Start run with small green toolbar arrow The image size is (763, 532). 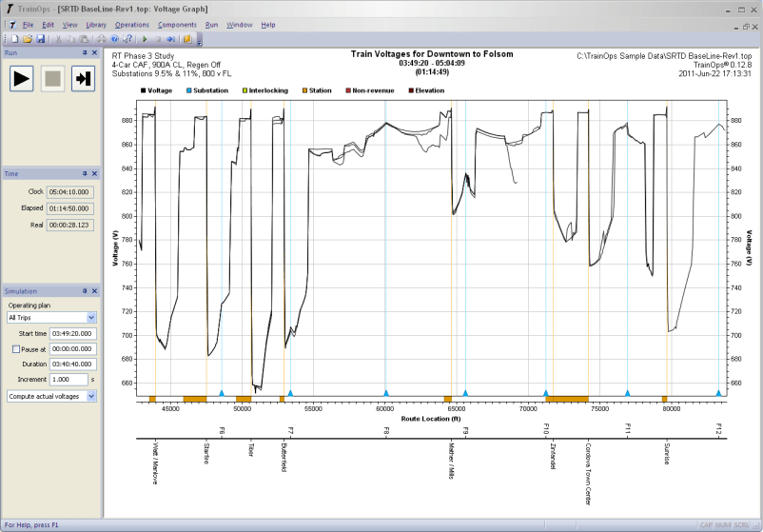[145, 39]
